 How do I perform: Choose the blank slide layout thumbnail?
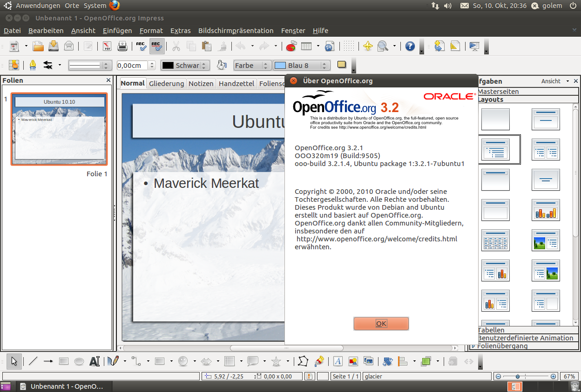496,120
